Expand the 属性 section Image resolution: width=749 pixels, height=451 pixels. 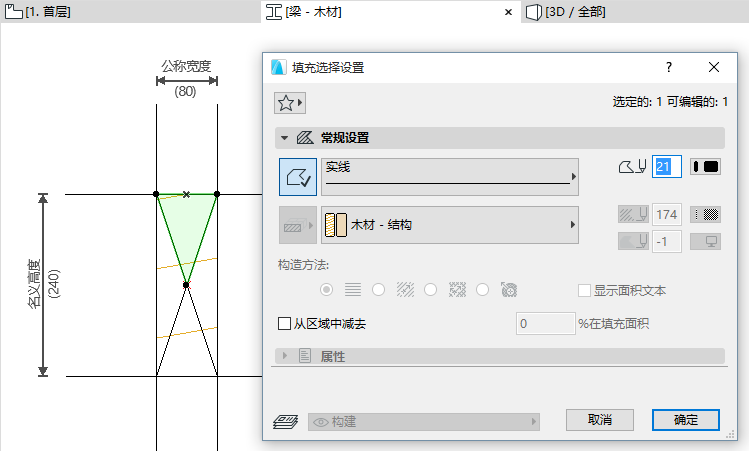coord(285,356)
